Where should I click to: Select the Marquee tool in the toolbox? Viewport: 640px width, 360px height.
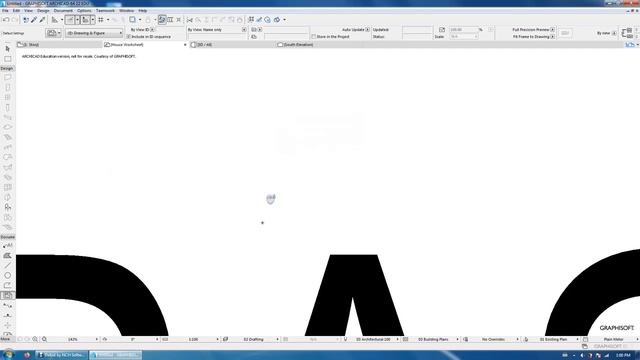(7, 59)
